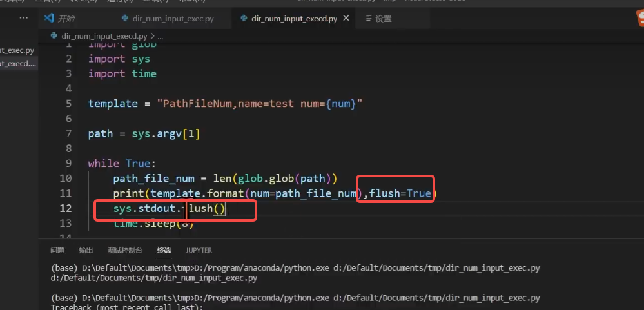
Task: Switch to the dir_num_input_exec.py editor tab
Action: pos(174,19)
